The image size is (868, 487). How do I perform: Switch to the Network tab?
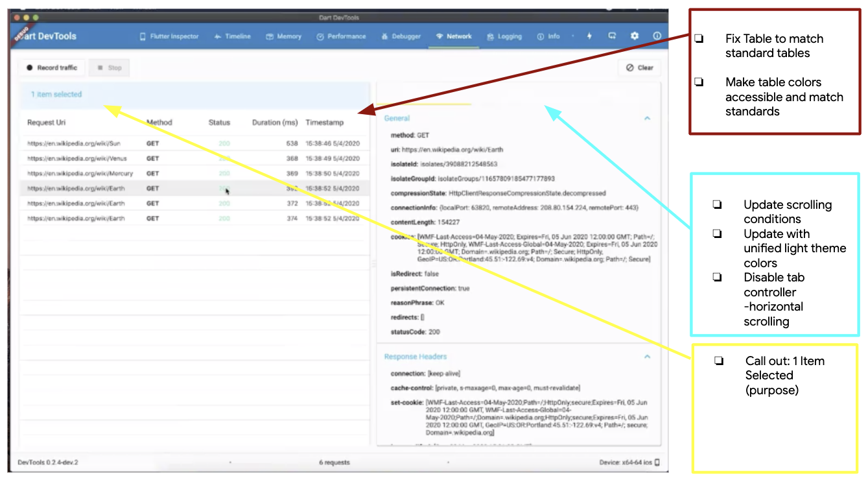(454, 36)
